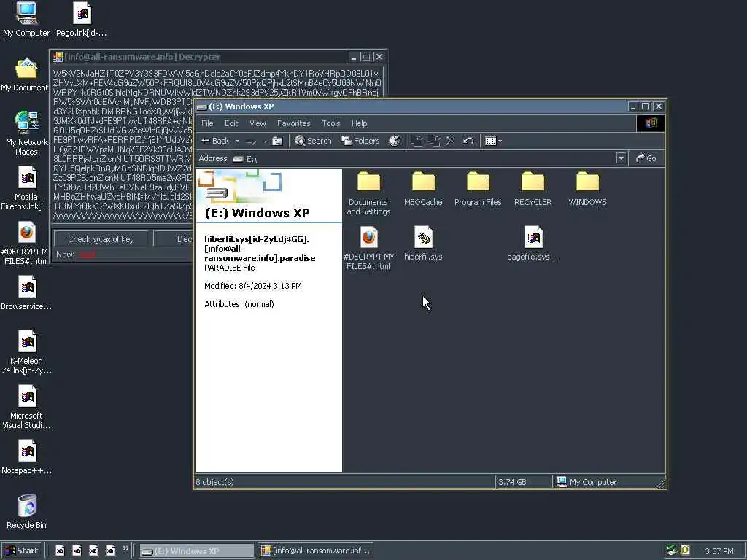Switch to (E:) Windows XP taskbar button
Image resolution: width=747 pixels, height=560 pixels.
(197, 551)
